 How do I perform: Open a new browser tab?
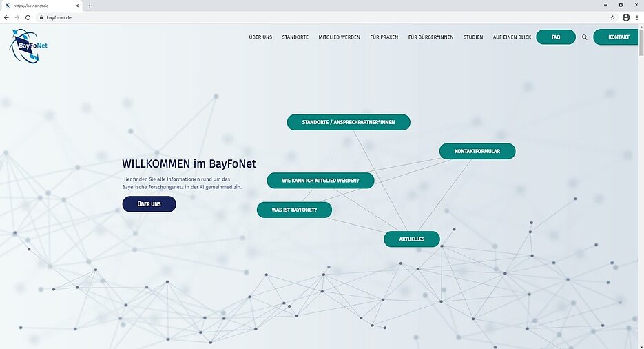click(90, 6)
